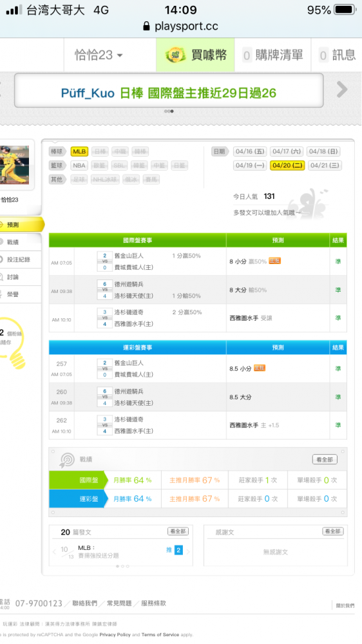This screenshot has width=362, height=644.
Task: Select the NHL冰球 filter
Action: click(105, 180)
